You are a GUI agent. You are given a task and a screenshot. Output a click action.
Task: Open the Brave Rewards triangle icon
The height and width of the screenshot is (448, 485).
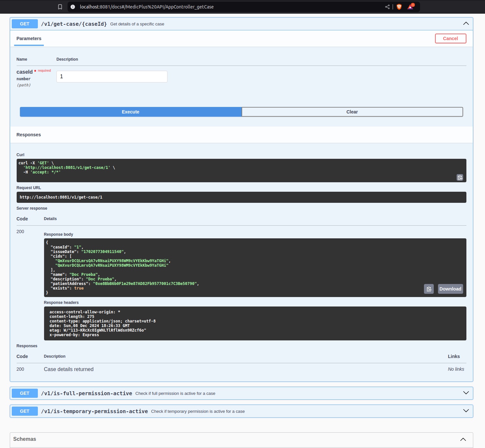tap(411, 7)
